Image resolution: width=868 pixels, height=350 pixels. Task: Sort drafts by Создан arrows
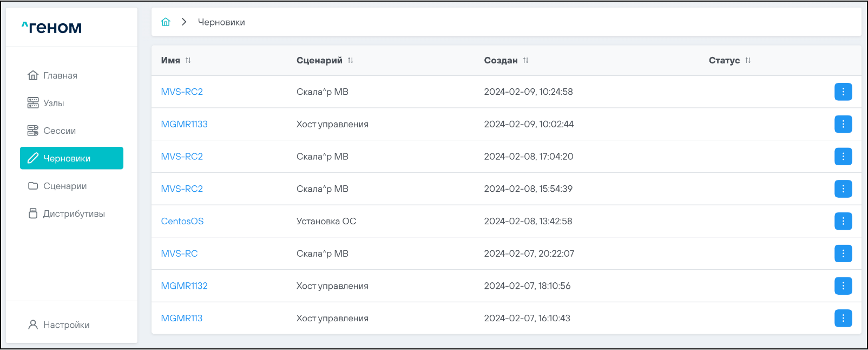525,60
